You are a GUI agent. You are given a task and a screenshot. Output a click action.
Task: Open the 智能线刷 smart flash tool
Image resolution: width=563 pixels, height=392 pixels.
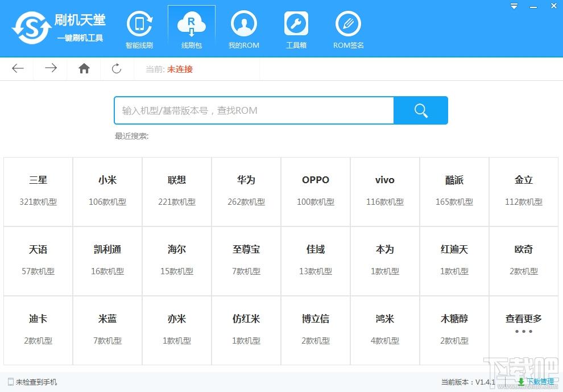(x=139, y=30)
